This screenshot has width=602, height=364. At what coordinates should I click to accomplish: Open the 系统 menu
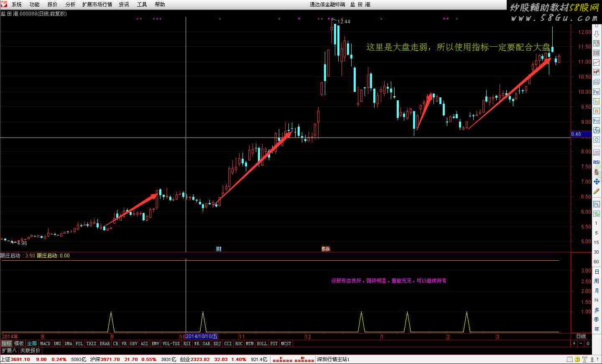[x=16, y=4]
